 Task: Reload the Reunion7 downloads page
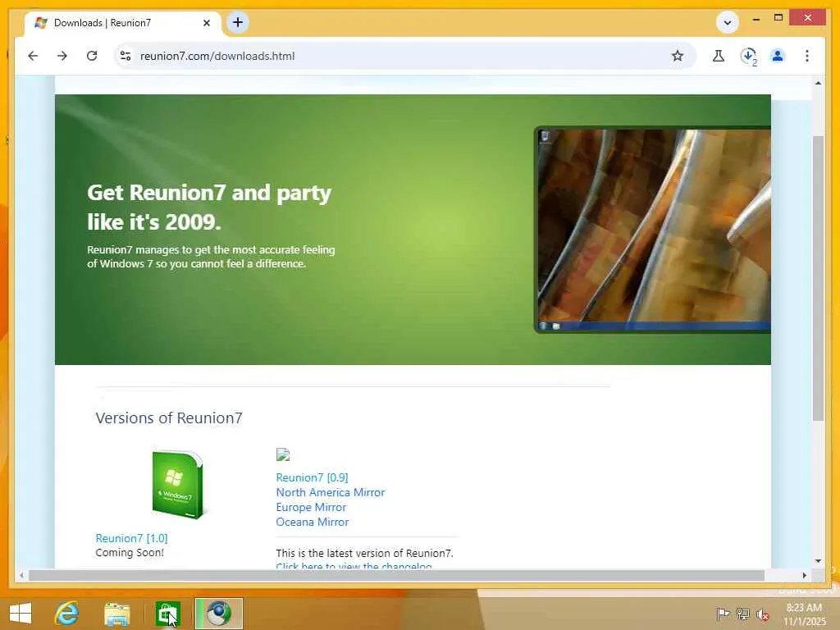[92, 56]
